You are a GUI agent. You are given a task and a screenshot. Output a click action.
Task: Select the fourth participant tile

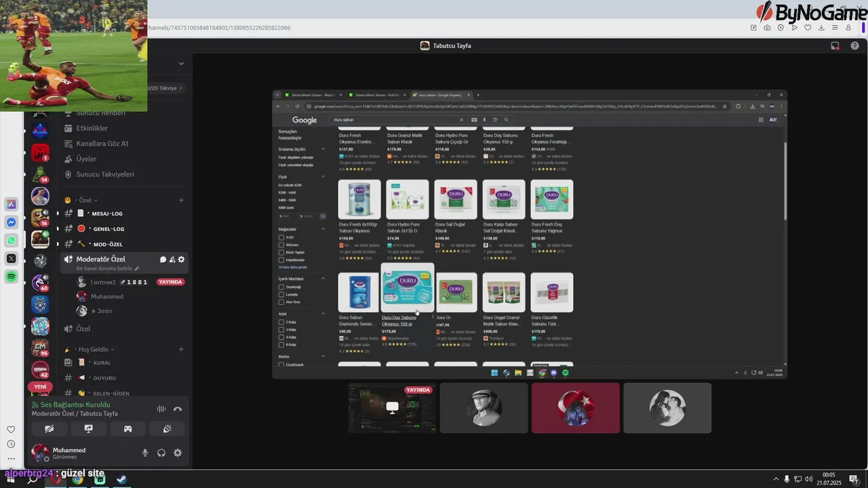click(x=667, y=407)
